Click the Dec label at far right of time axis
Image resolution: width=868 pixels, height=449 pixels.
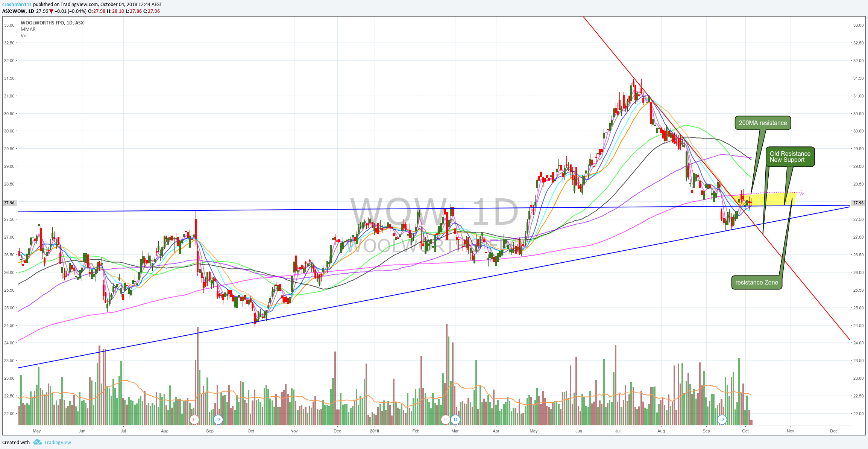[834, 431]
